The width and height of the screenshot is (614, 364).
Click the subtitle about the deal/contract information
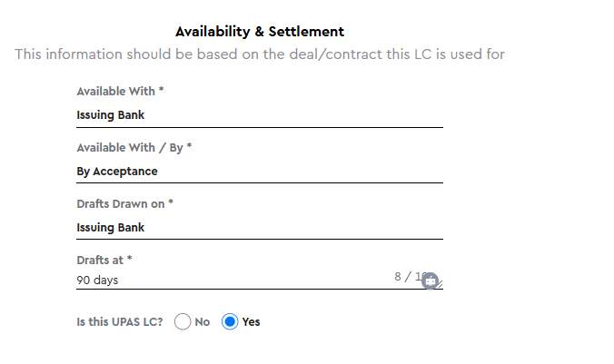(260, 54)
